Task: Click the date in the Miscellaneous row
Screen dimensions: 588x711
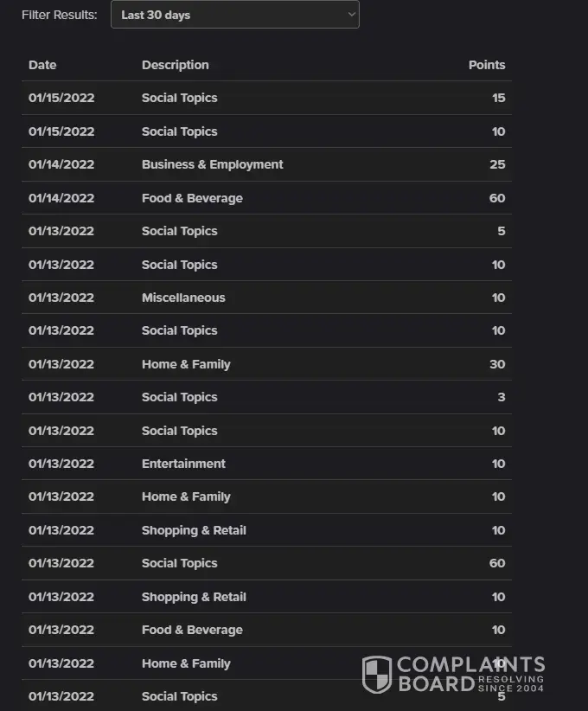Action: pyautogui.click(x=61, y=298)
